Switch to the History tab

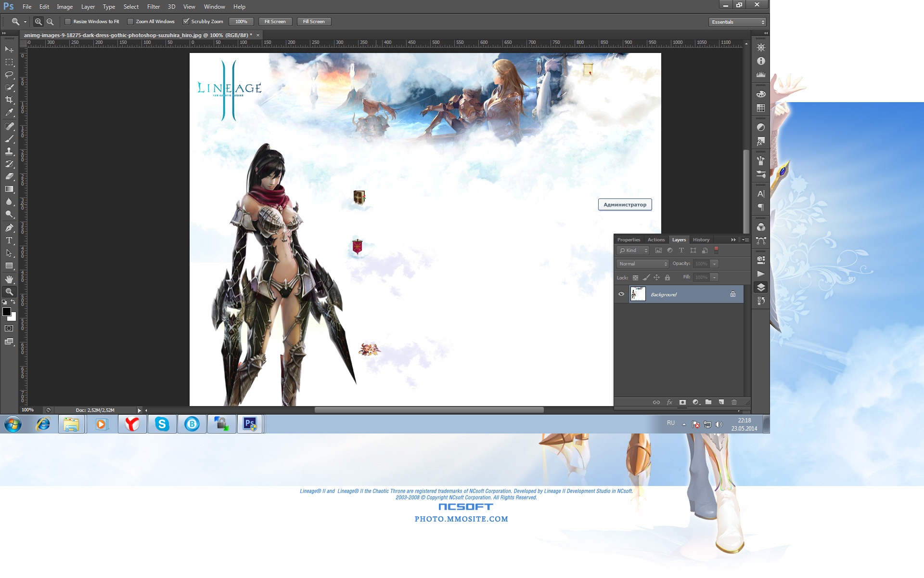pos(701,240)
